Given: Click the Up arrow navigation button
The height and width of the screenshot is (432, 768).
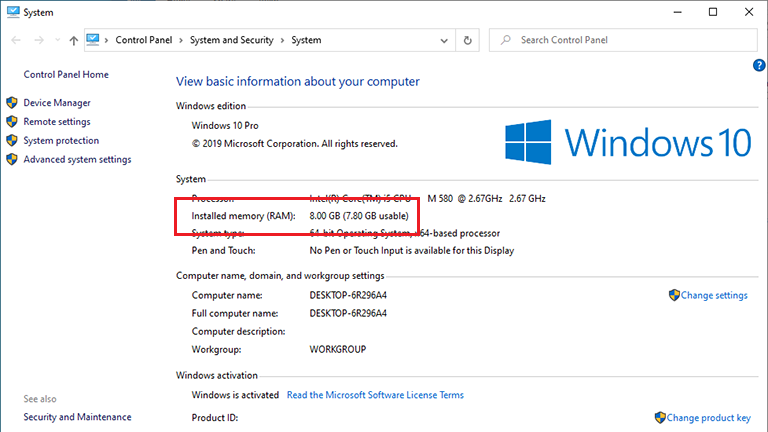Looking at the screenshot, I should click(x=73, y=40).
